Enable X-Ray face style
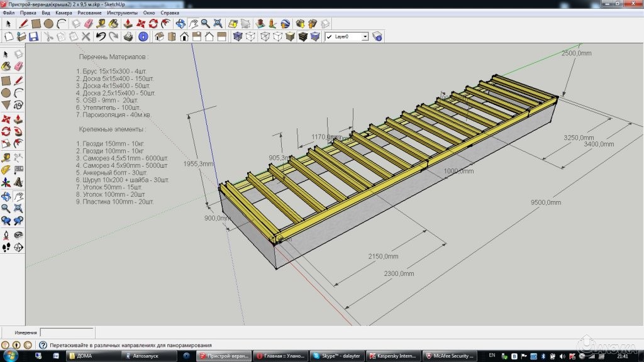The width and height of the screenshot is (644, 362). pyautogui.click(x=238, y=37)
